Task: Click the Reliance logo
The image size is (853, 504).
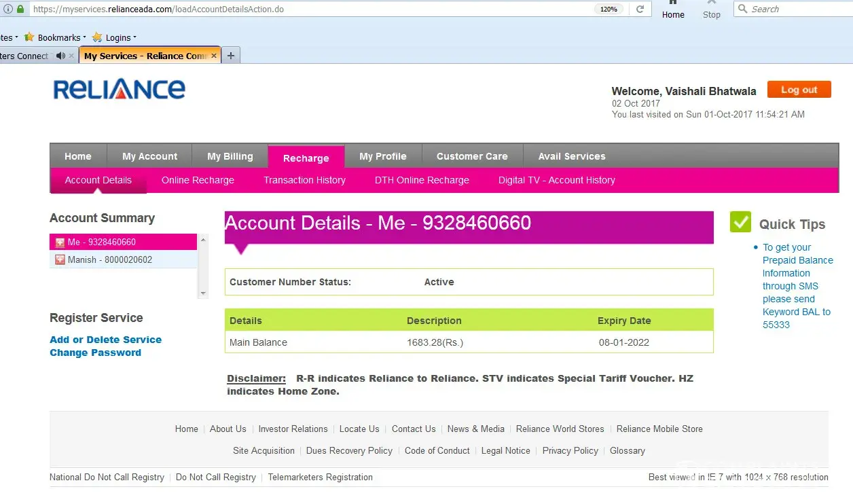Action: (x=119, y=90)
